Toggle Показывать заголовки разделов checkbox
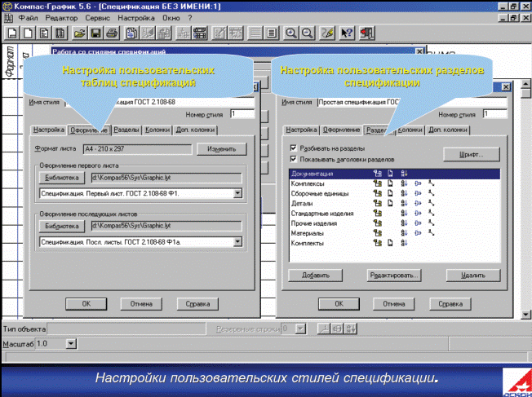 pyautogui.click(x=294, y=159)
